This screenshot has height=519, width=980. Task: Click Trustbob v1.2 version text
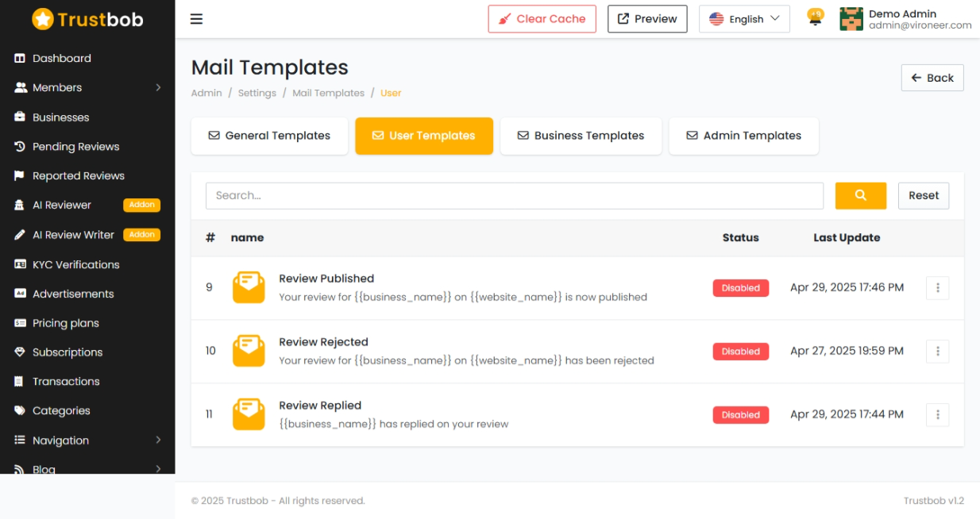933,501
